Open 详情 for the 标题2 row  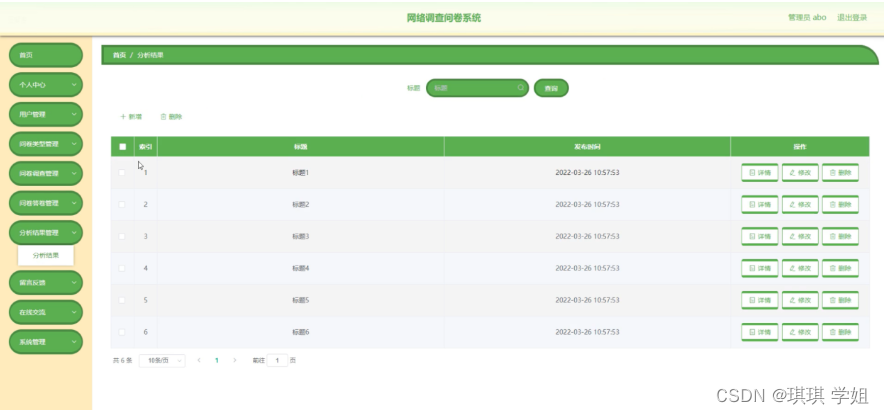[x=759, y=205]
